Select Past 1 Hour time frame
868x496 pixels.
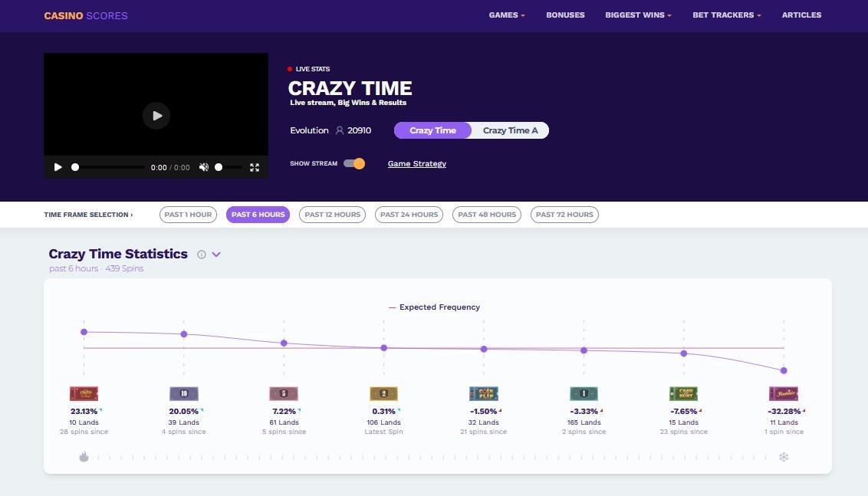pos(188,215)
